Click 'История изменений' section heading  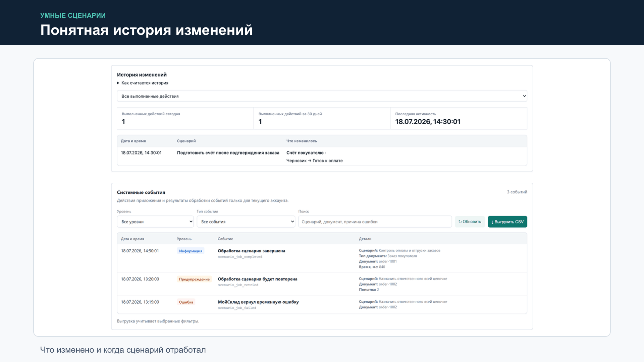click(142, 75)
